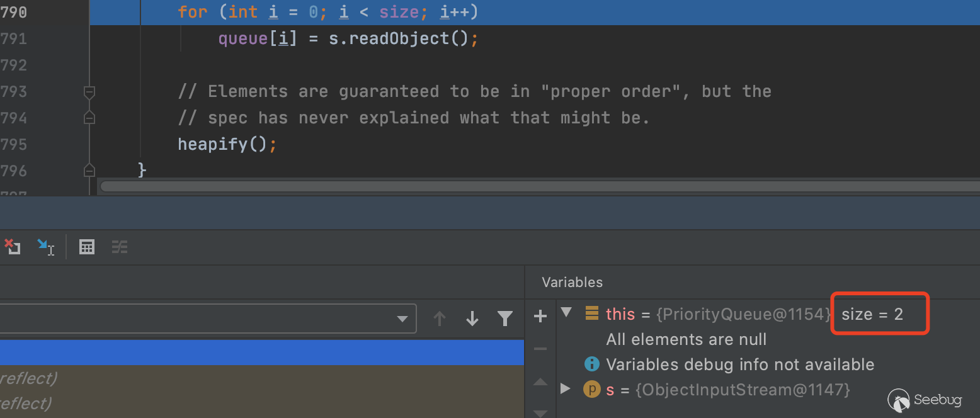Click the Drop Frame icon
This screenshot has width=980, height=418.
[11, 247]
